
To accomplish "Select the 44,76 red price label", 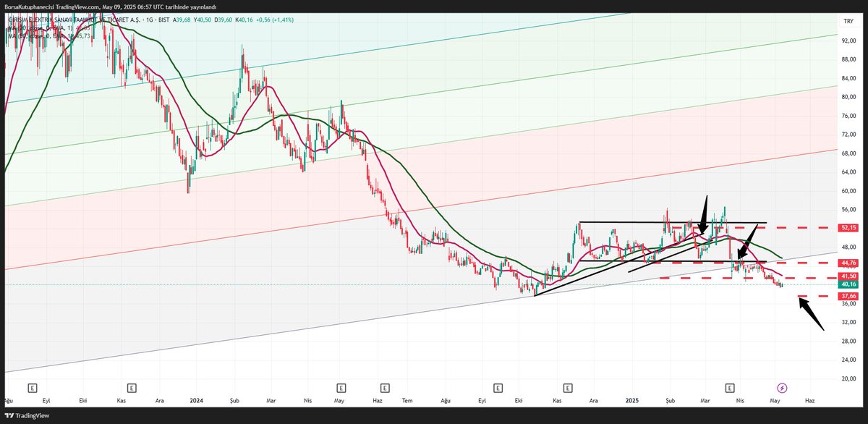I will pyautogui.click(x=848, y=262).
